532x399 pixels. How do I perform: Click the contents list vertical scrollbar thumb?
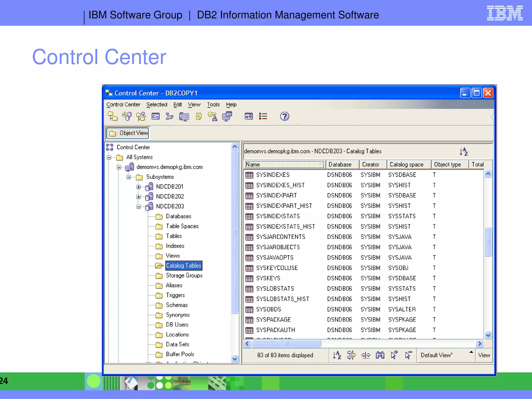click(x=488, y=242)
